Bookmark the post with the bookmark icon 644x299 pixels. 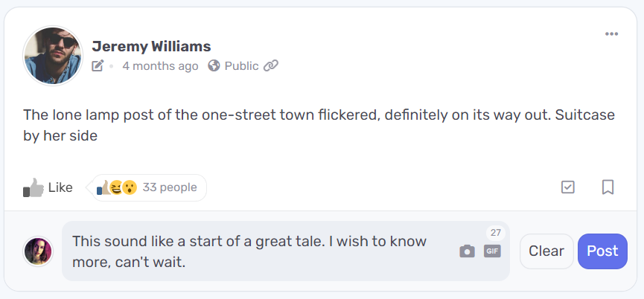tap(608, 187)
